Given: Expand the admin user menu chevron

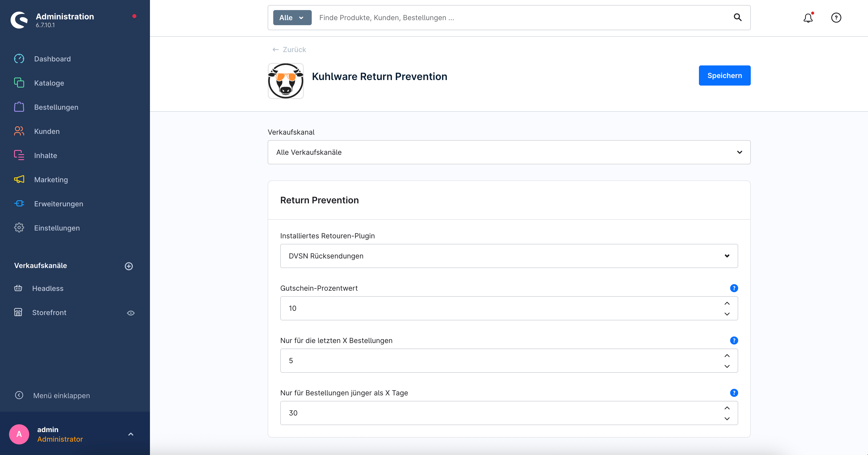Looking at the screenshot, I should (131, 434).
